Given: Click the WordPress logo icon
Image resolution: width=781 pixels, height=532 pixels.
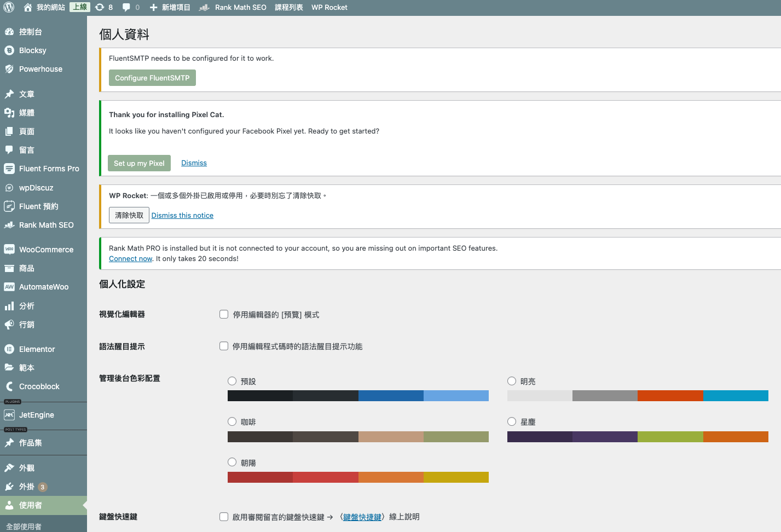Looking at the screenshot, I should tap(9, 7).
